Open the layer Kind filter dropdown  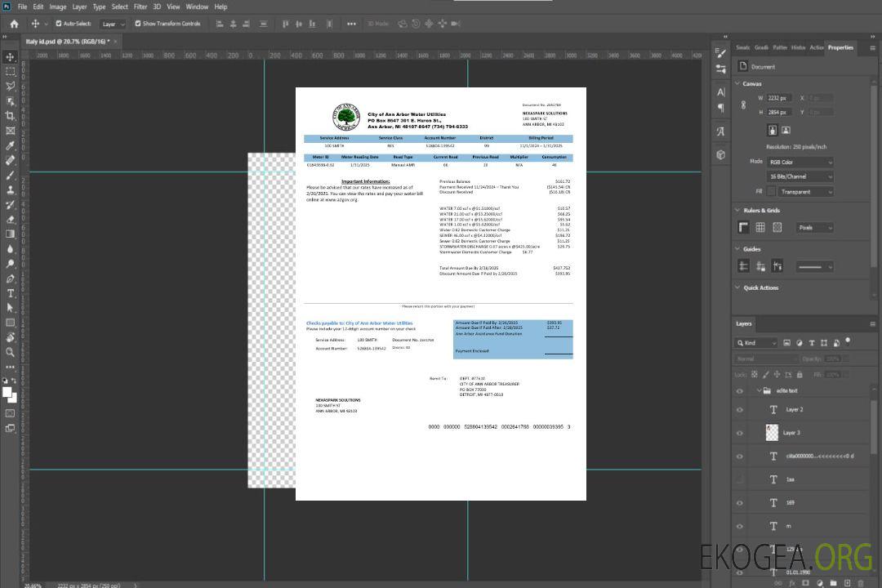click(x=756, y=343)
